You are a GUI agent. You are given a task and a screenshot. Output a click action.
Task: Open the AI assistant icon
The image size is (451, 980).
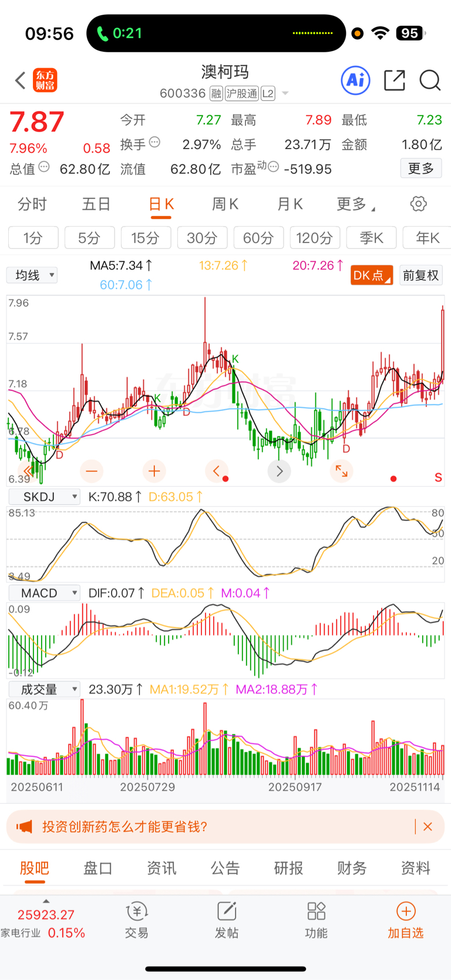tap(355, 80)
